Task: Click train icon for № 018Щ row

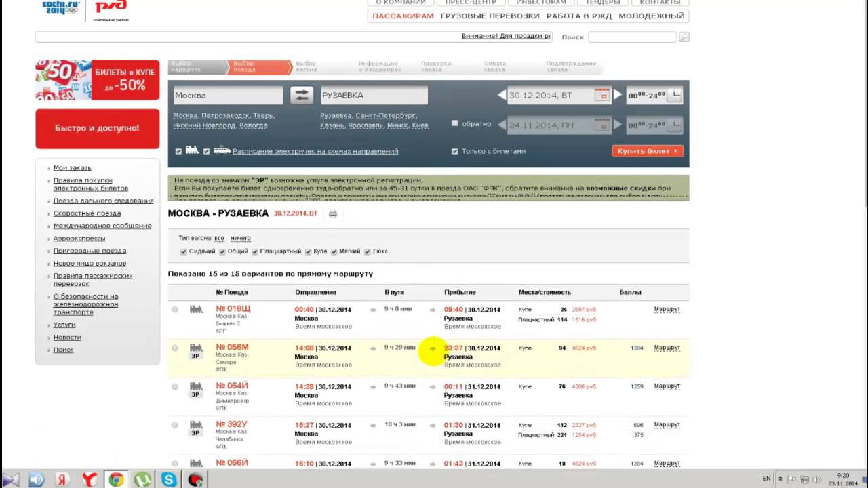Action: (196, 309)
